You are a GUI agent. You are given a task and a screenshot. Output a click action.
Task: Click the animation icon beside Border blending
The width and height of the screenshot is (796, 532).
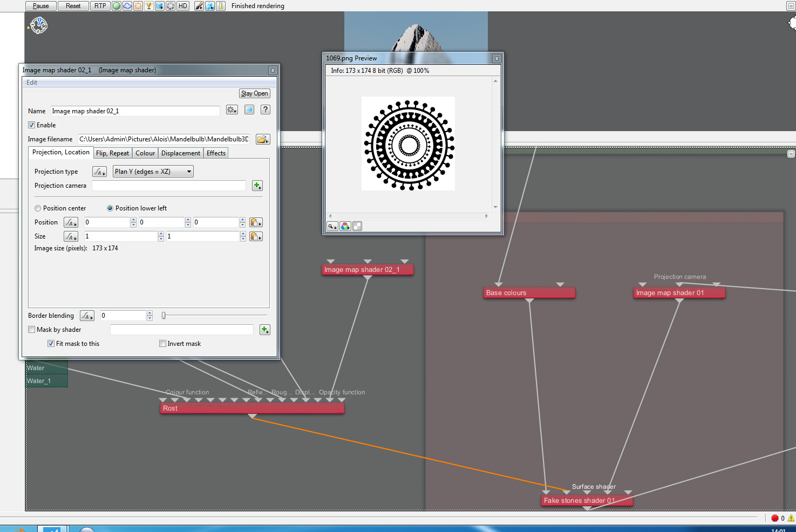coord(87,316)
